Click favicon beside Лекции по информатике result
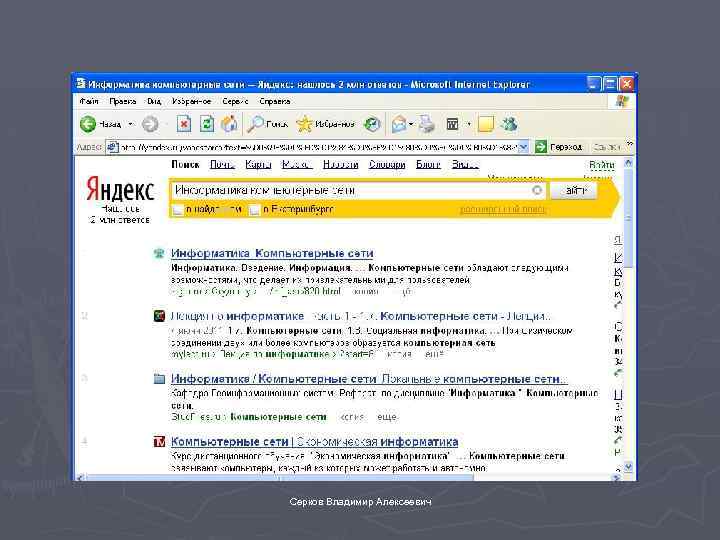Screen dimensions: 720x540 tap(159, 316)
